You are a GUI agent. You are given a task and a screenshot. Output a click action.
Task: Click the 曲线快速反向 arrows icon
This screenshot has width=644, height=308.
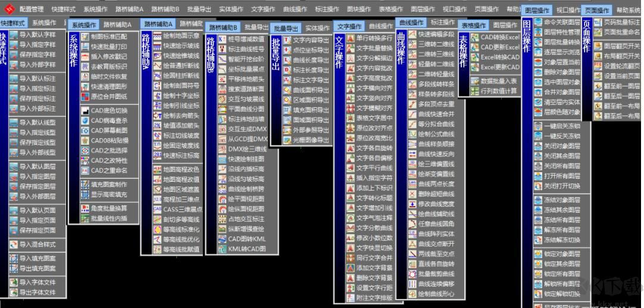click(412, 154)
